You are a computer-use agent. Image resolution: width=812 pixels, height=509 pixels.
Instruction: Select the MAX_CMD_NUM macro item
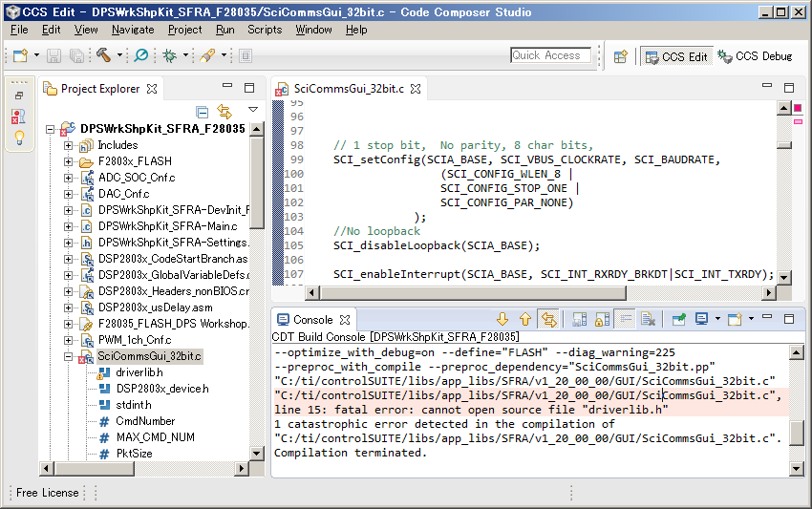coord(156,437)
